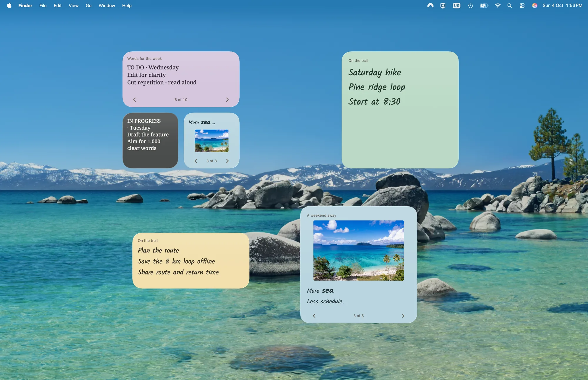Click 'Saturday hike' in green widget
Viewport: 588px width, 380px height.
[x=375, y=72]
